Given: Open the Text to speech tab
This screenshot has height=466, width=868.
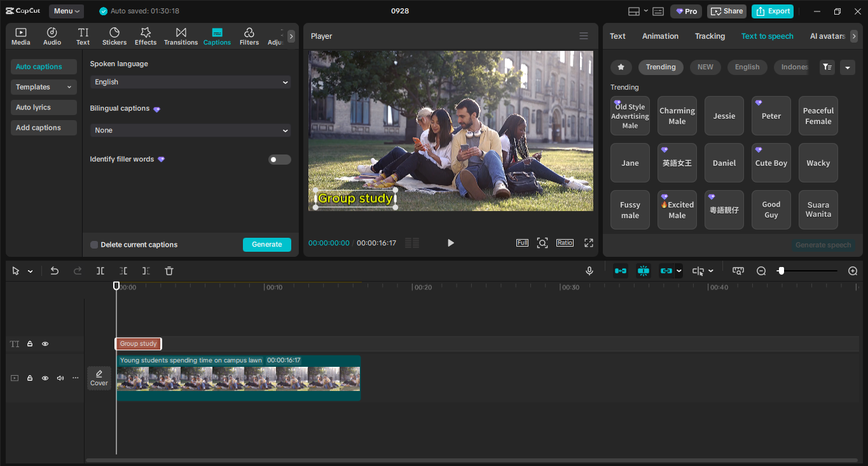Looking at the screenshot, I should tap(767, 36).
